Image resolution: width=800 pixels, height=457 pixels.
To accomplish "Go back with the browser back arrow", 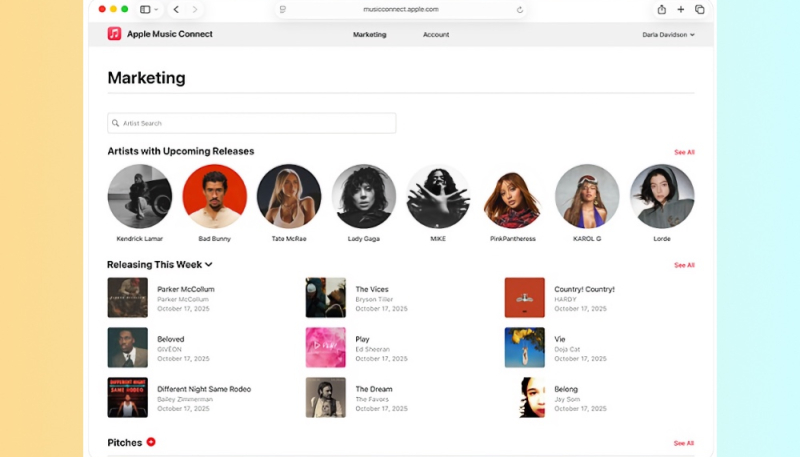I will click(176, 9).
